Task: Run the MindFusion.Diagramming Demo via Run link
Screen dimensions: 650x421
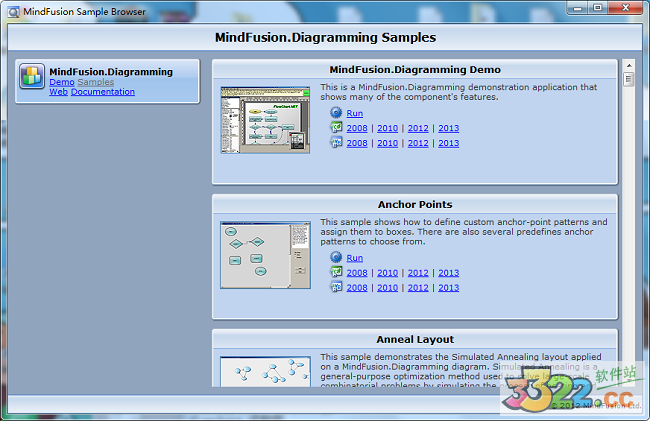Action: pos(355,113)
